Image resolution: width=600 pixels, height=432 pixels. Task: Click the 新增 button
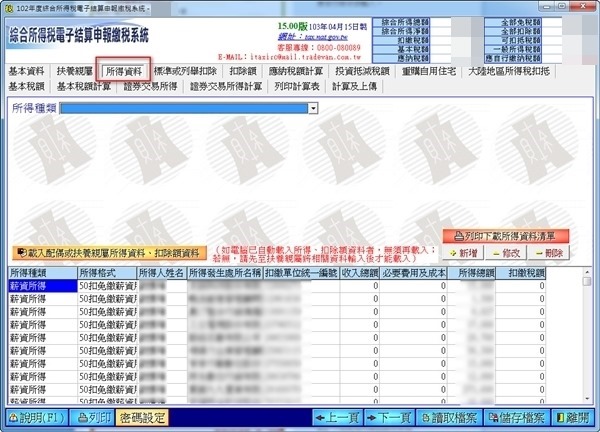coord(463,253)
